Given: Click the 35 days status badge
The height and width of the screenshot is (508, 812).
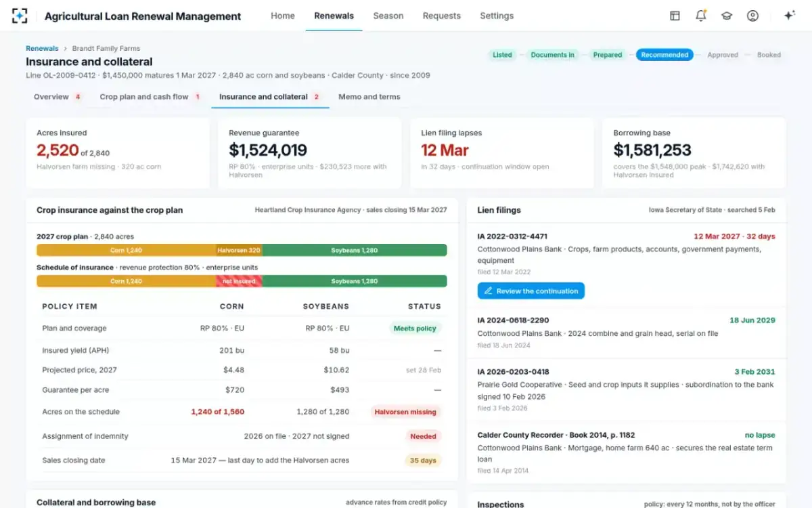Looking at the screenshot, I should [x=423, y=461].
